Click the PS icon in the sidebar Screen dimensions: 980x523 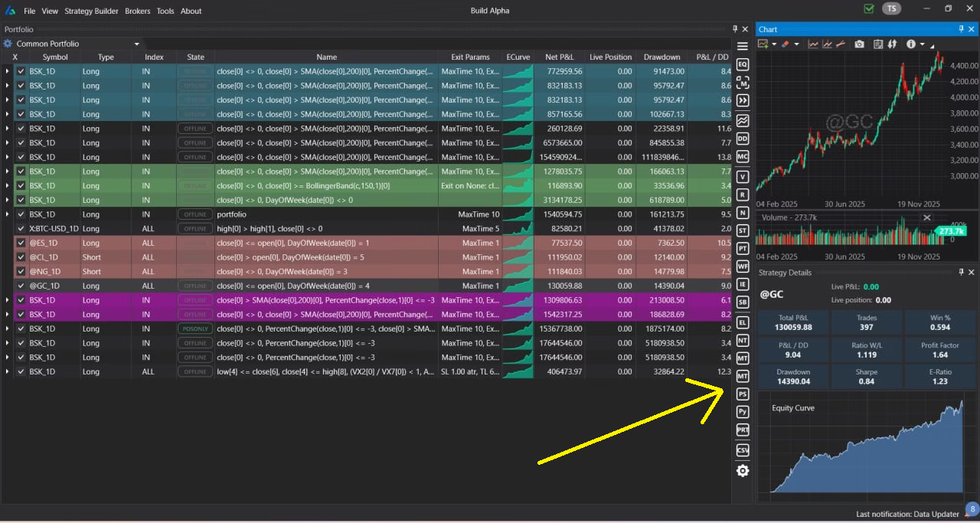point(742,394)
